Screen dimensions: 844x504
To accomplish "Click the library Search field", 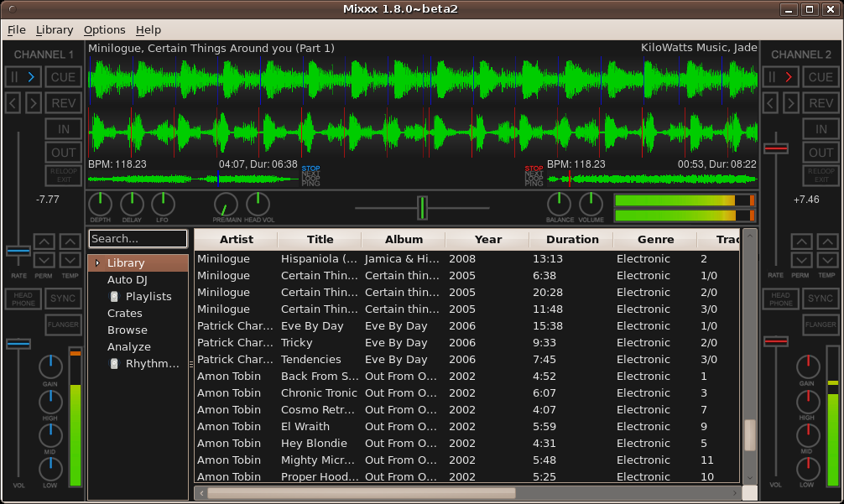I will [x=138, y=238].
